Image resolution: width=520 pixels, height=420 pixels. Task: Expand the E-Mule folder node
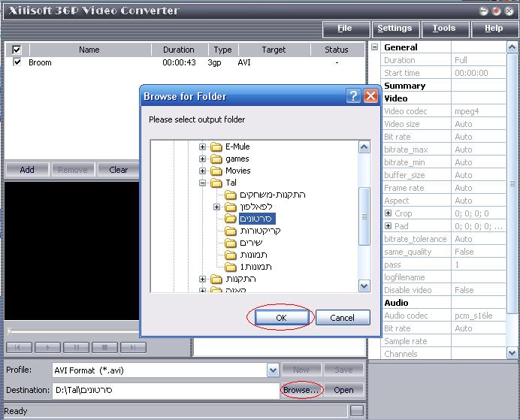point(202,147)
